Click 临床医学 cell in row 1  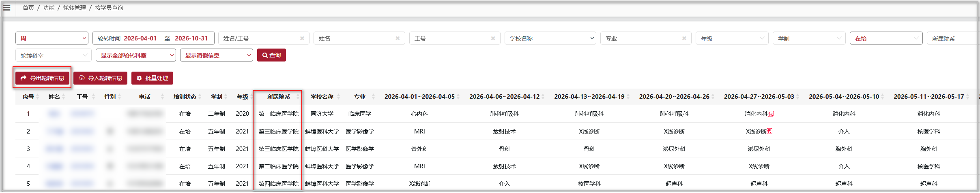point(360,114)
